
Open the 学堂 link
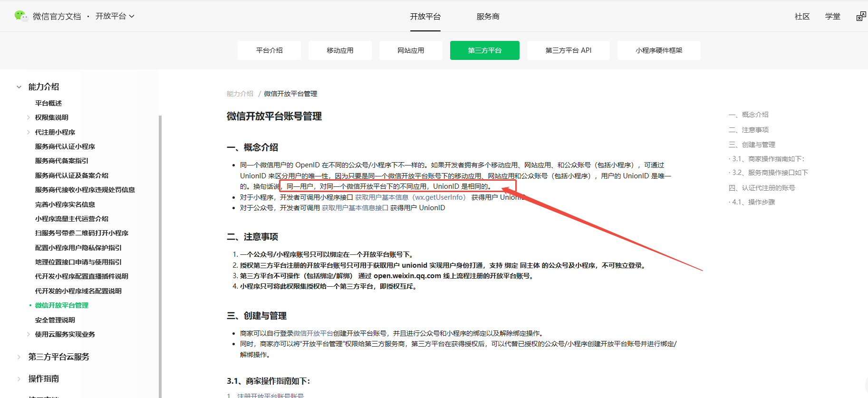click(x=832, y=17)
